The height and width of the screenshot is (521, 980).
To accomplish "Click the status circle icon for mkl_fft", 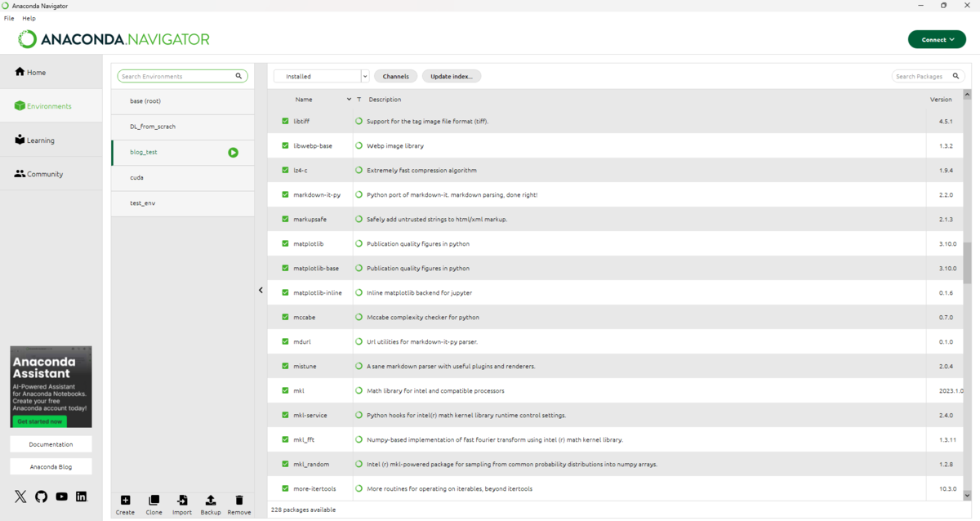I will click(x=359, y=439).
